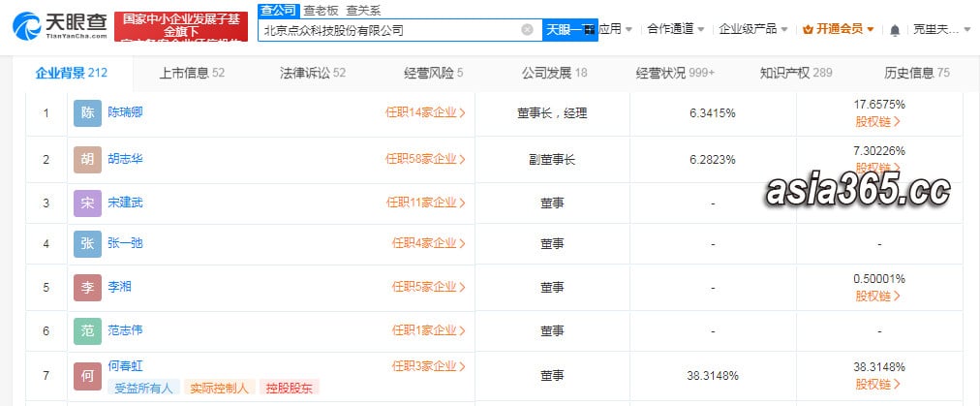The image size is (980, 406).
Task: Click the 陈 avatar for 陈瑞卿
Action: (87, 113)
